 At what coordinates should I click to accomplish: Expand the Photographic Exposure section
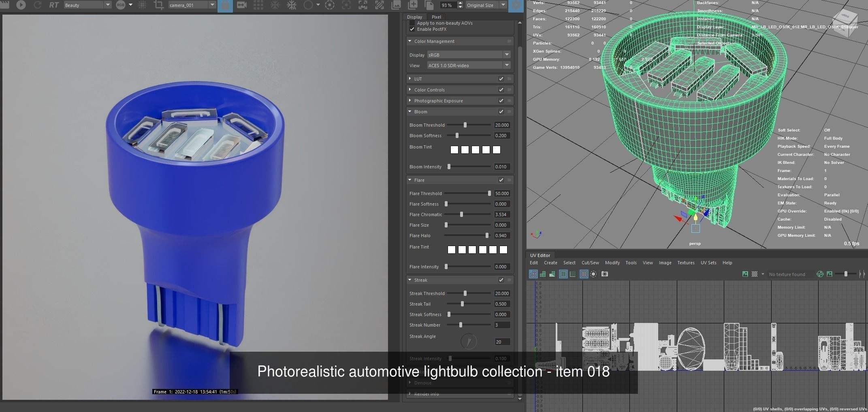(410, 101)
